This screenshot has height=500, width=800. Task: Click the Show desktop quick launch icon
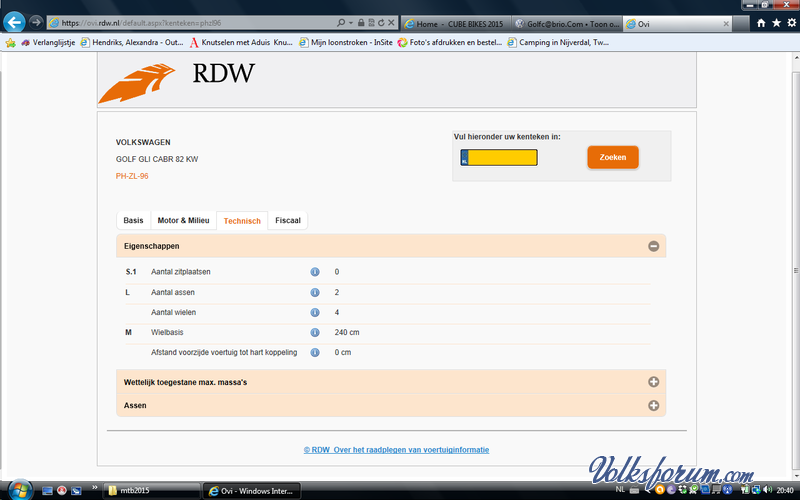47,491
